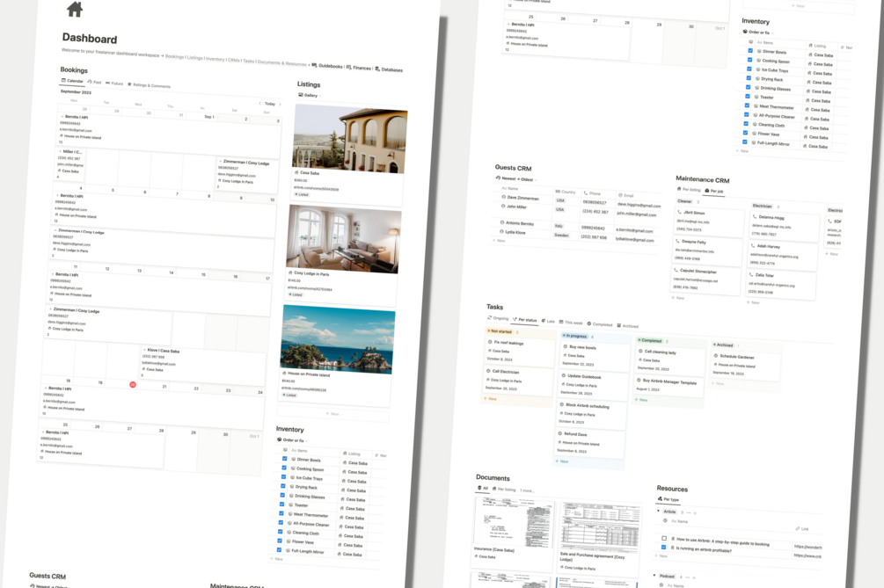Click the Today button in Bookings calendar
This screenshot has height=588, width=884.
click(270, 104)
